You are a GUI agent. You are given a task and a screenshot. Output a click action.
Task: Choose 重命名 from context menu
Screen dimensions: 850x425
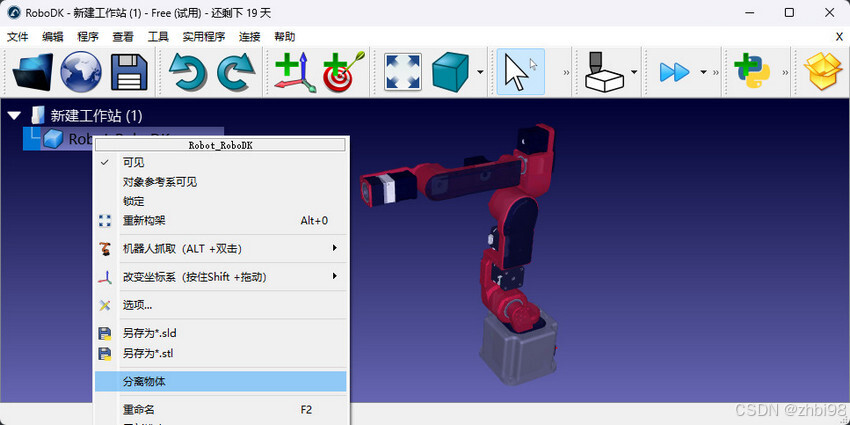[221, 410]
